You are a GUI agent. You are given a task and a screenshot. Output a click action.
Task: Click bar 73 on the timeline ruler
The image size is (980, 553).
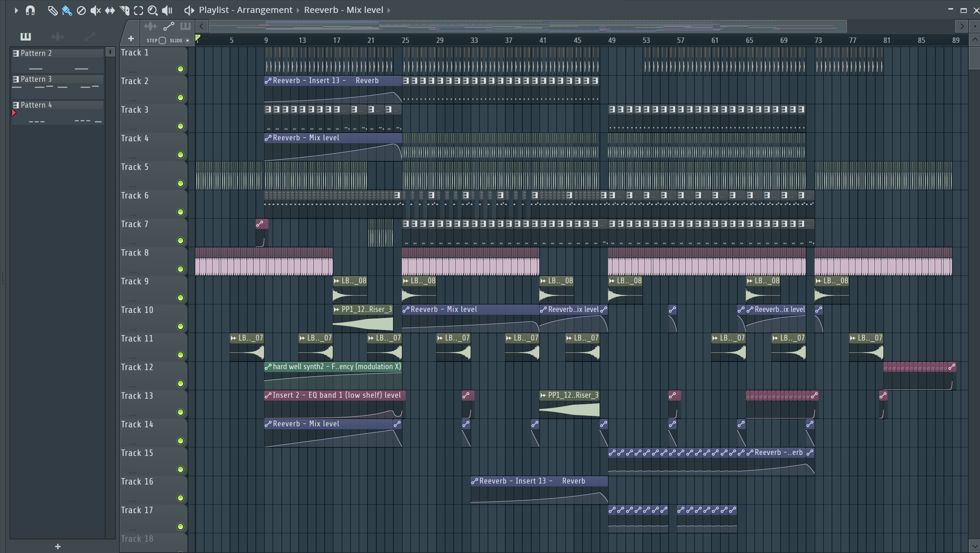coord(818,40)
